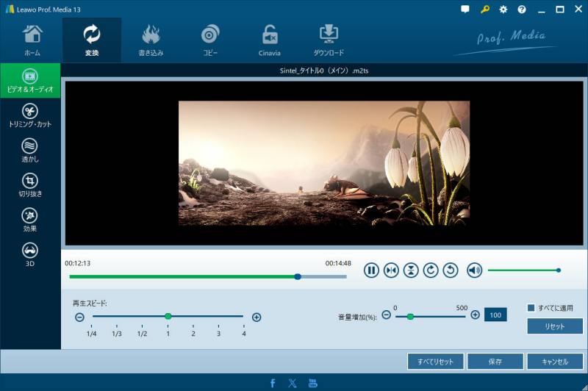588x391 pixels.
Task: Rotate video clockwise 90 degrees
Action: click(x=431, y=270)
